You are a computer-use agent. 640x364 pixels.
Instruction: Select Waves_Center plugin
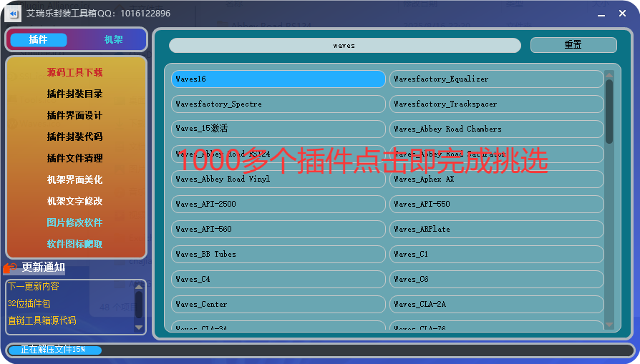(x=278, y=304)
